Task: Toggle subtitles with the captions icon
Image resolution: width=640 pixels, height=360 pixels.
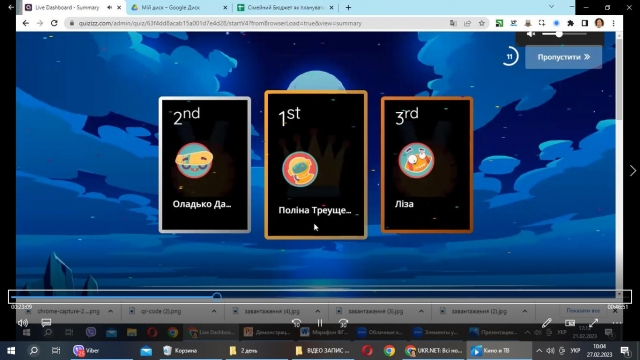Action: click(46, 323)
